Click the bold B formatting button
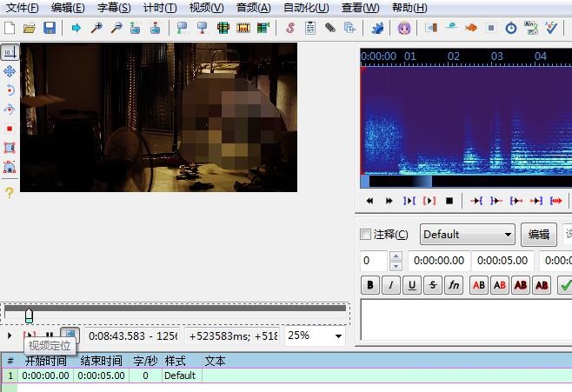This screenshot has height=392, width=572. click(x=370, y=284)
